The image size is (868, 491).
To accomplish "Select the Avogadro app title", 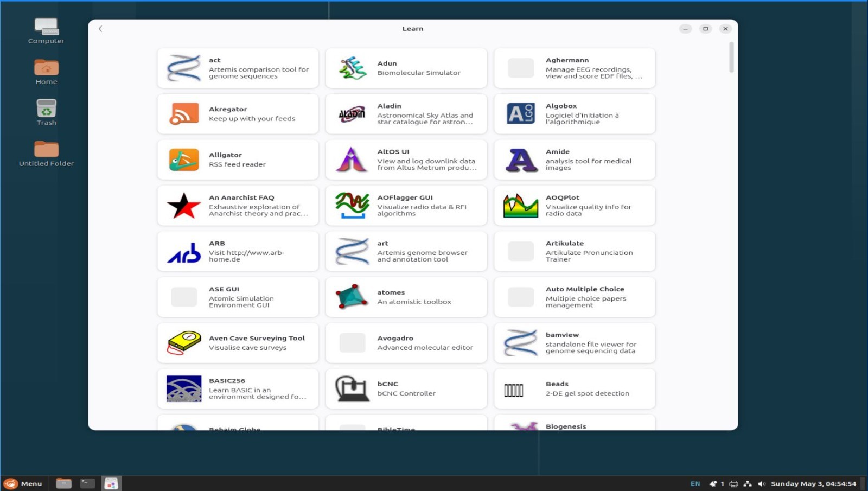I will coord(395,338).
